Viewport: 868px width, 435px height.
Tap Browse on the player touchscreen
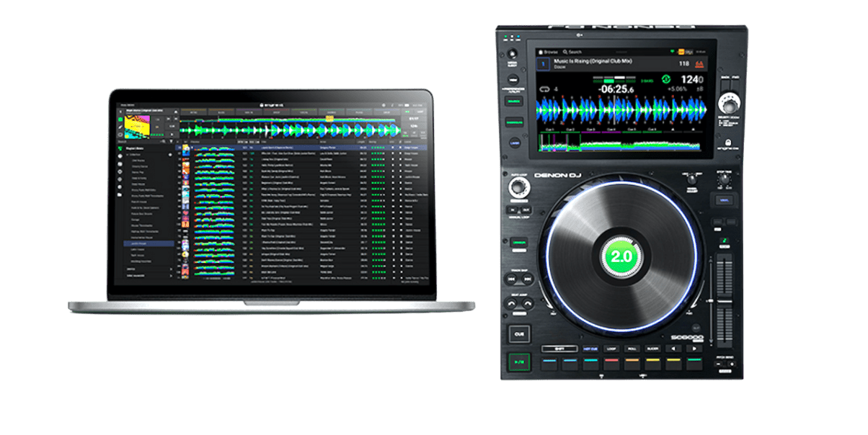tap(550, 52)
